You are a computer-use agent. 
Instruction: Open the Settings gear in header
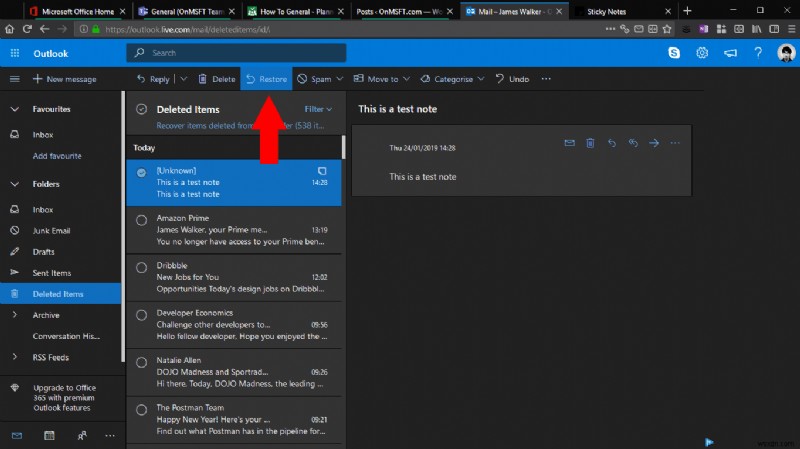tap(703, 53)
